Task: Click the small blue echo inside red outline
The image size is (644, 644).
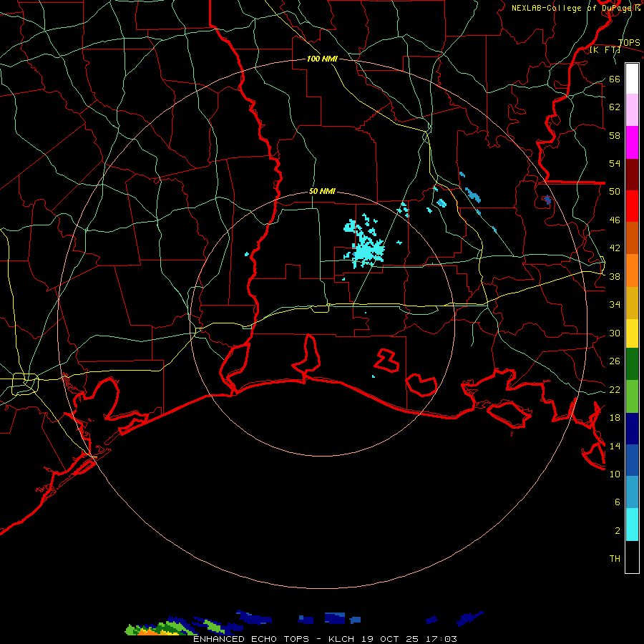Action: click(x=547, y=200)
